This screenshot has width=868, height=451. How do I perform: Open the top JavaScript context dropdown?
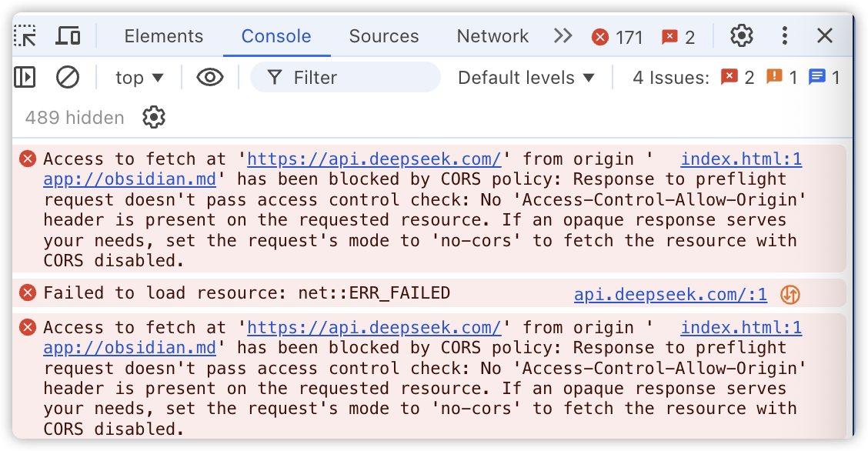(x=139, y=78)
